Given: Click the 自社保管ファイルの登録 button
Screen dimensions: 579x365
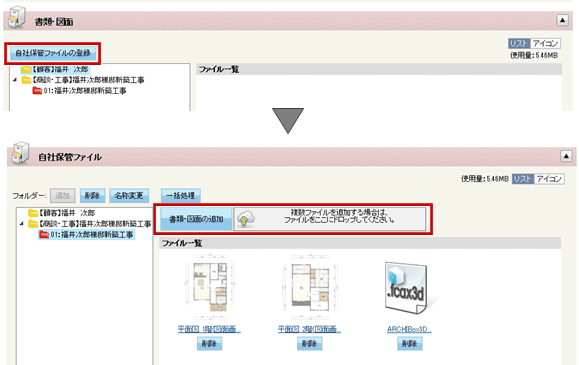Looking at the screenshot, I should (x=53, y=53).
